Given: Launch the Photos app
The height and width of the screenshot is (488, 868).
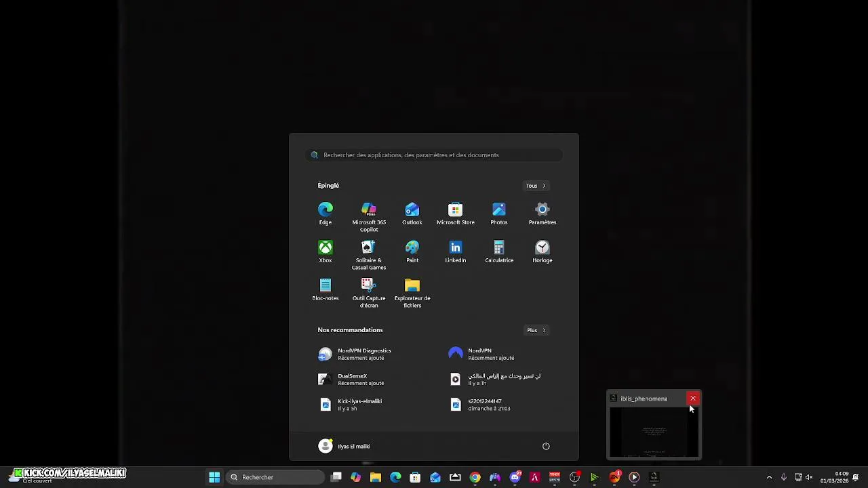Looking at the screenshot, I should pyautogui.click(x=499, y=213).
